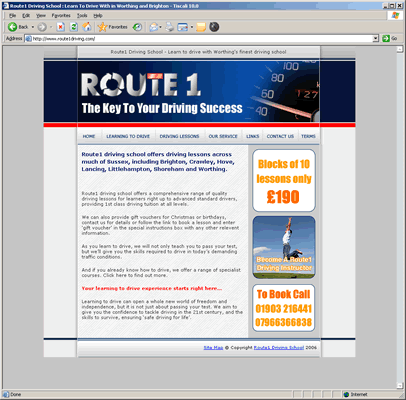Click the green Go arrow button
406x400 pixels.
click(386, 39)
